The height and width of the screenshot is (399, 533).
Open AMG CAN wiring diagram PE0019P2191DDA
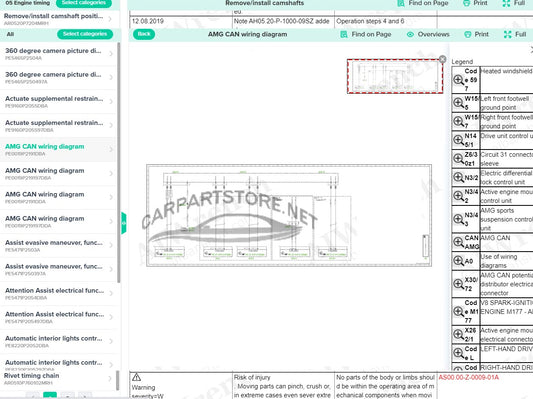(58, 197)
